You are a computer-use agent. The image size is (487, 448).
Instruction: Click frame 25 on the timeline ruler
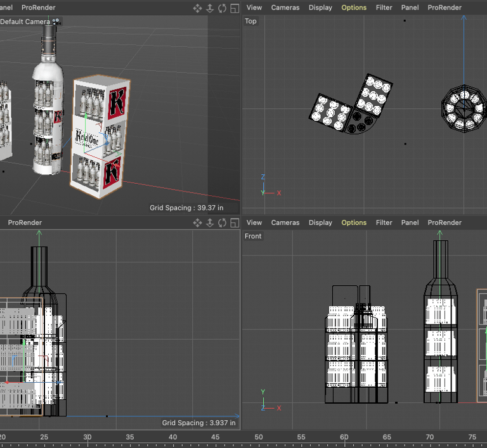point(44,437)
